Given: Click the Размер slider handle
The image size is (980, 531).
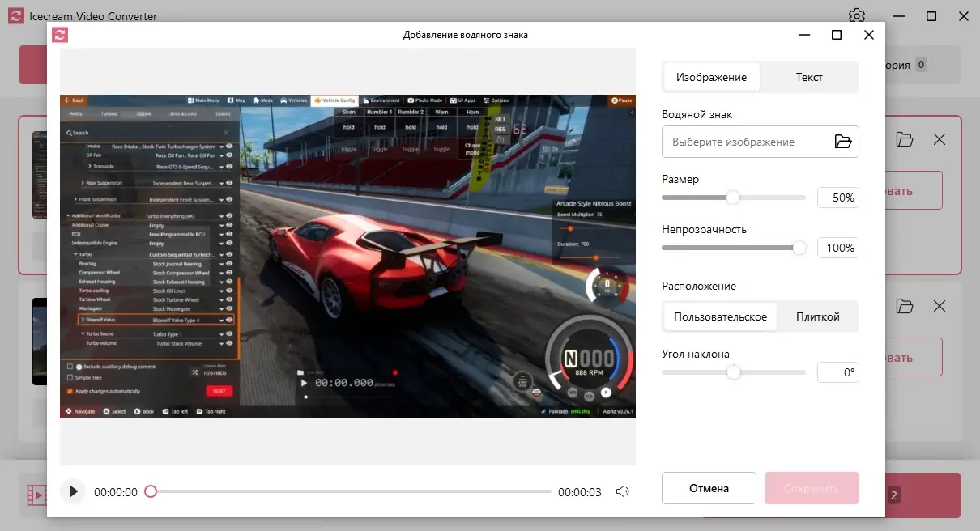Looking at the screenshot, I should tap(733, 198).
